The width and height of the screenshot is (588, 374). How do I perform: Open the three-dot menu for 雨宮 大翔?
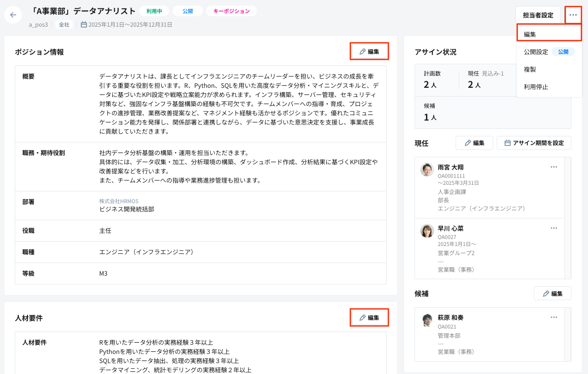pyautogui.click(x=554, y=166)
